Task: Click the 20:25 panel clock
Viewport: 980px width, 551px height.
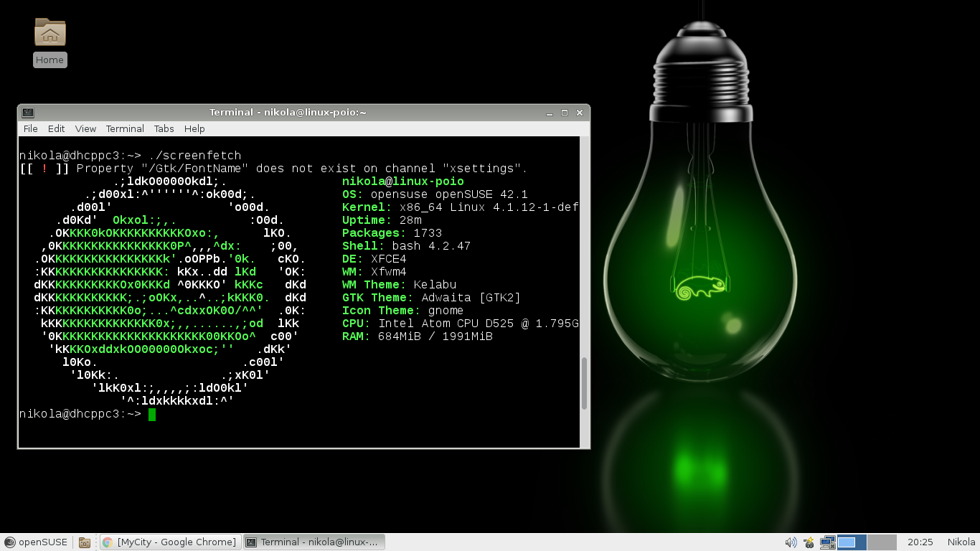Action: click(x=920, y=542)
